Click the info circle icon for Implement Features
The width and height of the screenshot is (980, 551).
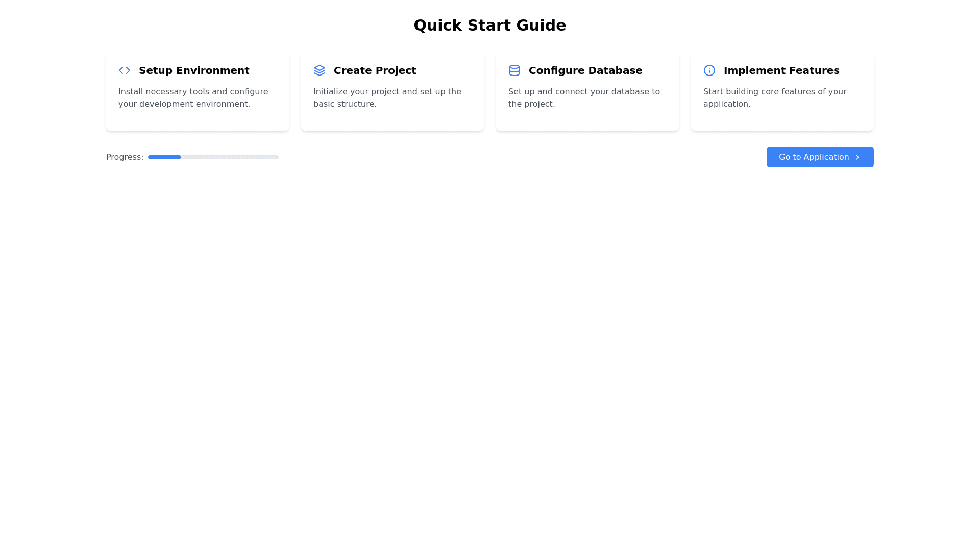709,70
